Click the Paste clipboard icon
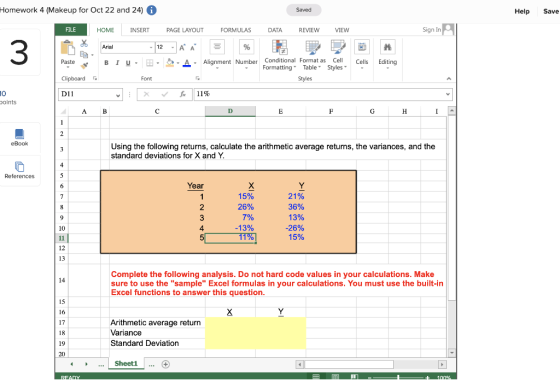The image size is (560, 388). point(68,48)
